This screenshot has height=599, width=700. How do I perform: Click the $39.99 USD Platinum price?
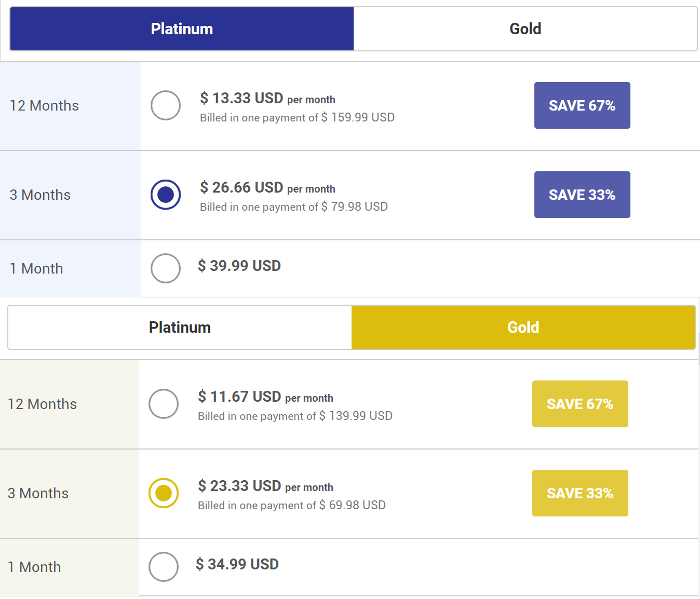click(x=239, y=266)
